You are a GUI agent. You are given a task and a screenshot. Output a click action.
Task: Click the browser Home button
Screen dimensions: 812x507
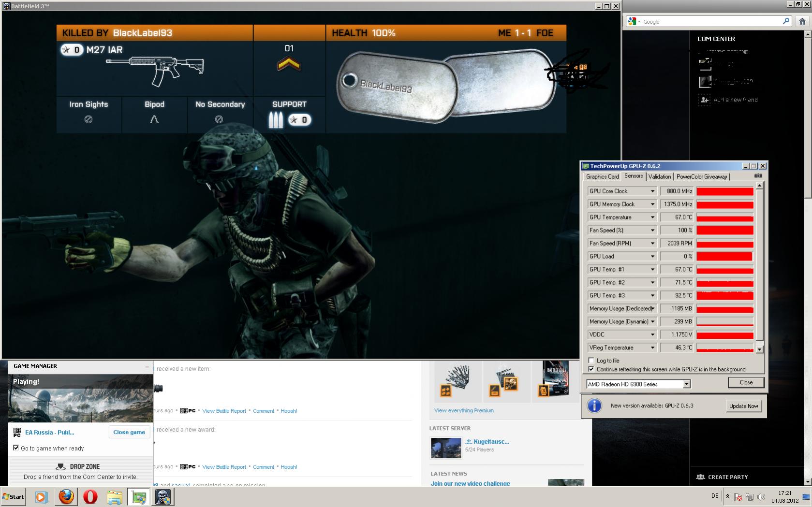[802, 21]
